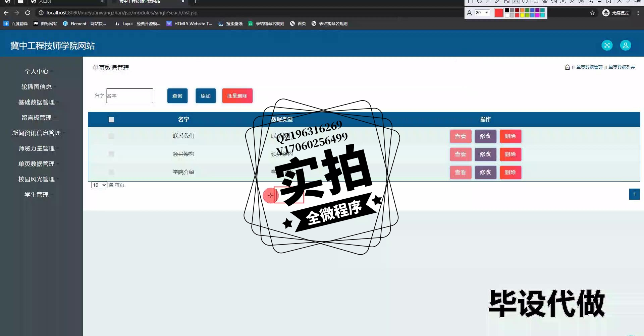Click 修改 for the 领导架构 row
Image resolution: width=644 pixels, height=336 pixels.
[x=485, y=154]
